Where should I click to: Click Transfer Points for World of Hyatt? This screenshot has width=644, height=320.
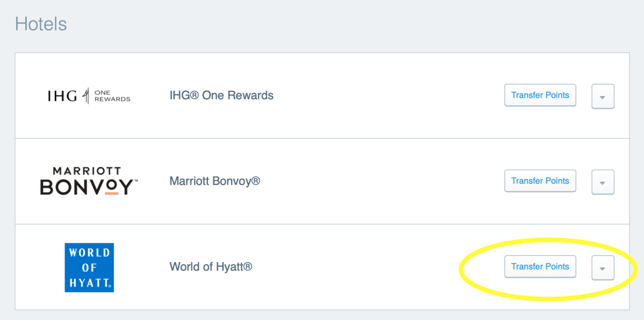(x=540, y=266)
